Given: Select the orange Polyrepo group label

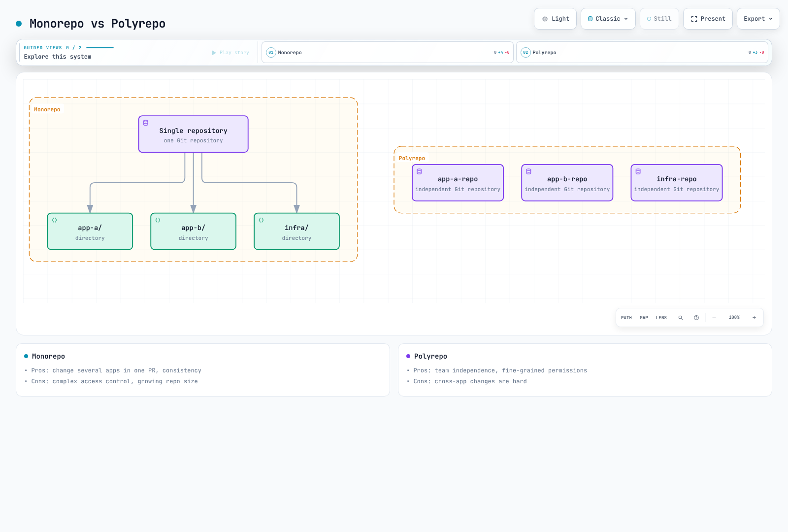Looking at the screenshot, I should [x=412, y=158].
